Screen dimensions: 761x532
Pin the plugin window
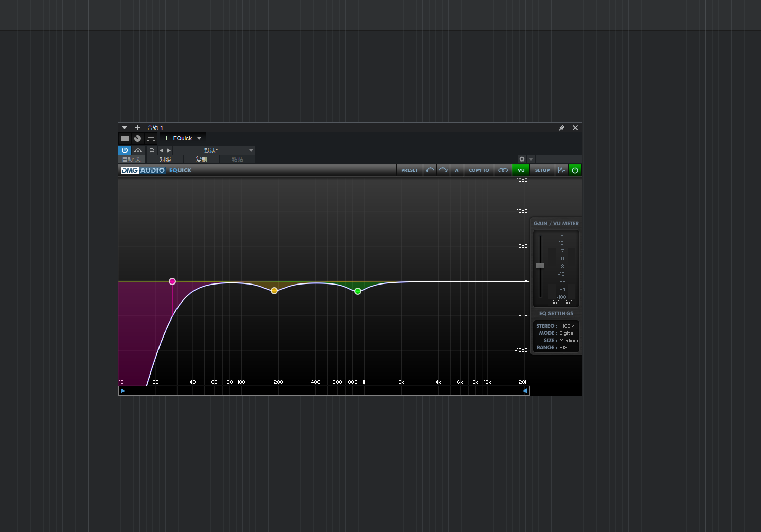coord(561,128)
